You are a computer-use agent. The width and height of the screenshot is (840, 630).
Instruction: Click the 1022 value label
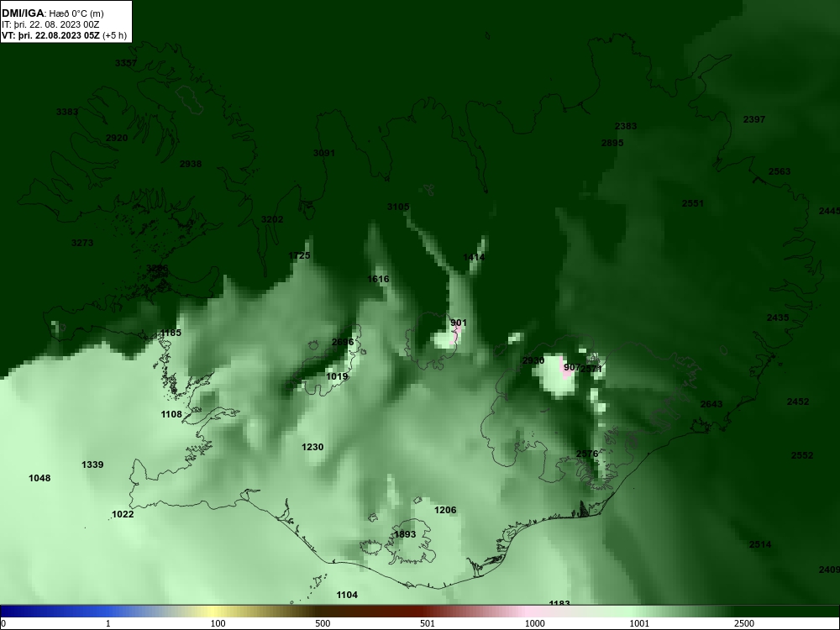pos(123,515)
